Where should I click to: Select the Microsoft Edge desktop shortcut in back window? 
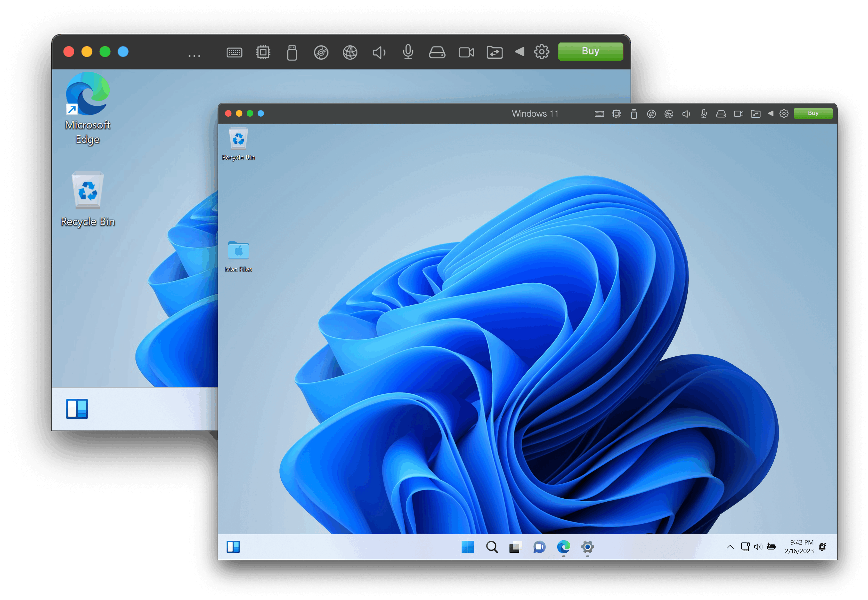(x=88, y=108)
